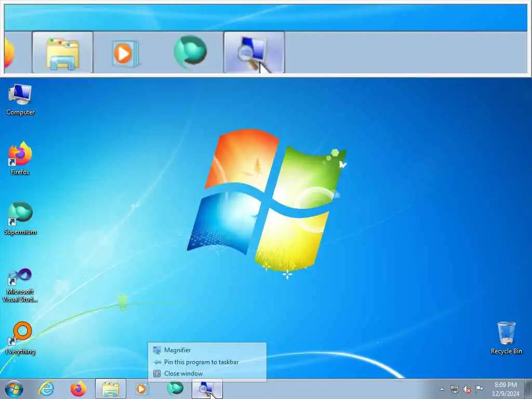Viewport: 532px width, 399px height.
Task: Open the muted volume tray icon
Action: click(467, 389)
